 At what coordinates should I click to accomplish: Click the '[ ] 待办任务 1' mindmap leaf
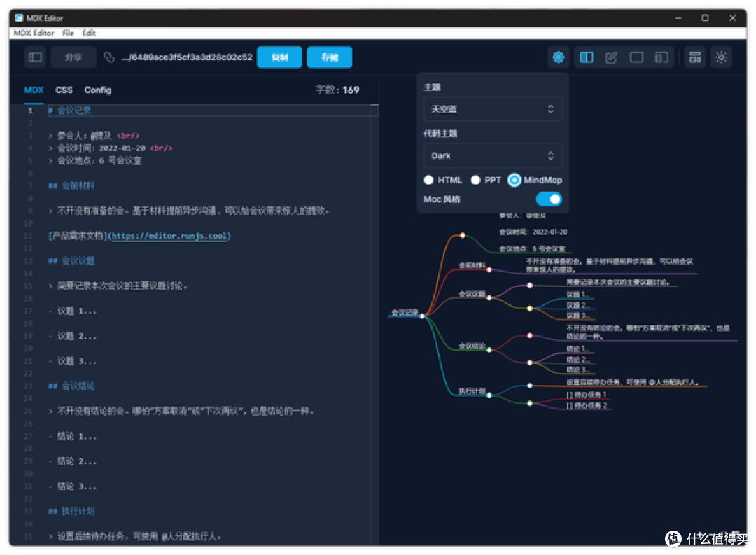[x=586, y=395]
